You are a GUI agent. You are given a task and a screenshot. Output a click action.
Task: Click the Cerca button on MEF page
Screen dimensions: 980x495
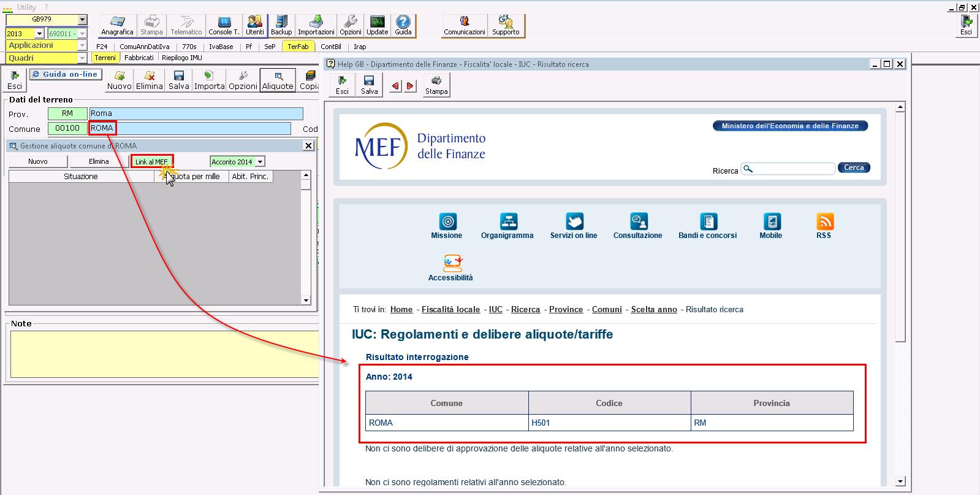tap(854, 167)
